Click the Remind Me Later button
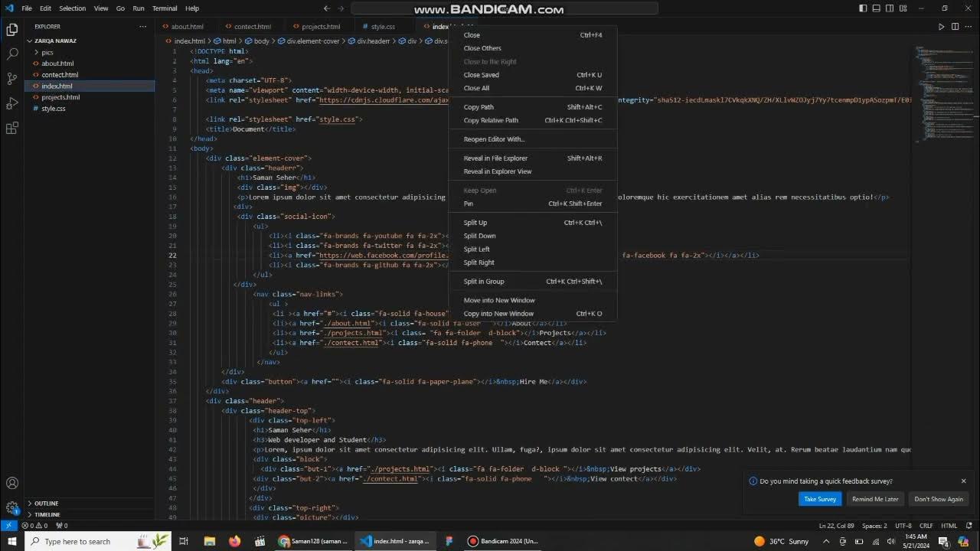Image resolution: width=980 pixels, height=551 pixels. pyautogui.click(x=875, y=499)
